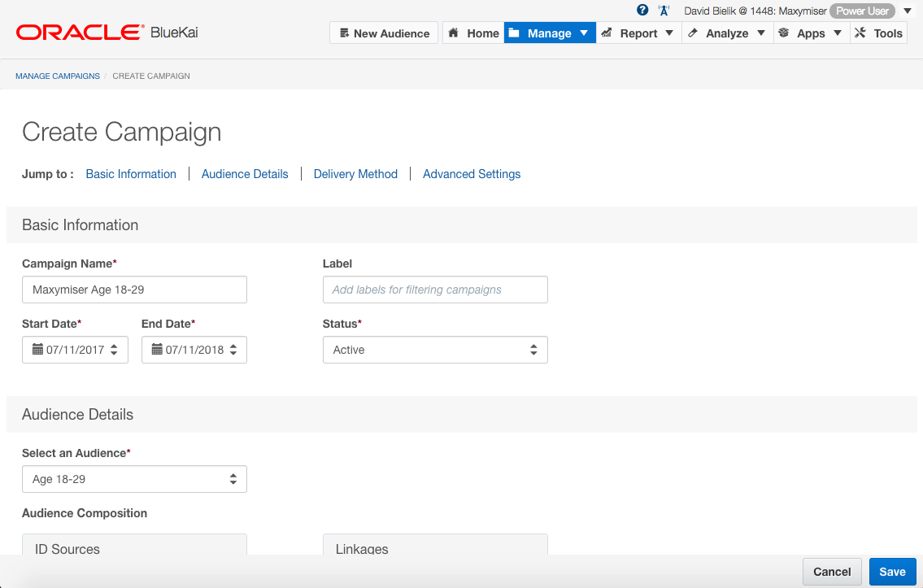
Task: Click the Manage folder icon
Action: pyautogui.click(x=514, y=33)
